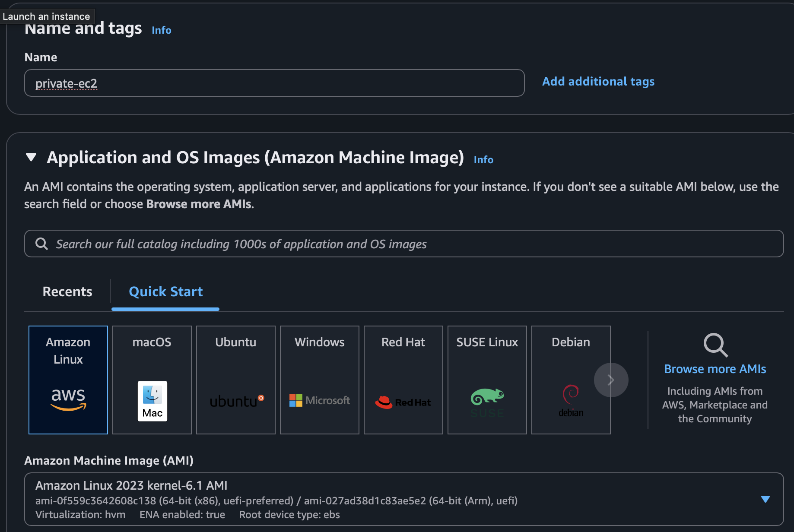Open the Browse more AMIs link
794x532 pixels.
(x=715, y=369)
